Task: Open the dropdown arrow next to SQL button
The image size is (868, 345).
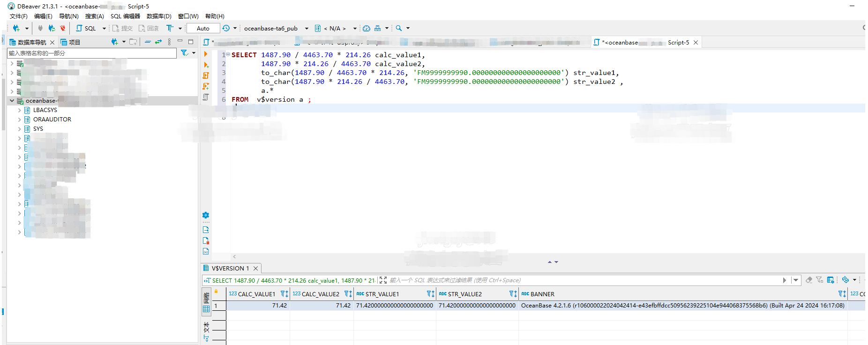Action: coord(104,28)
